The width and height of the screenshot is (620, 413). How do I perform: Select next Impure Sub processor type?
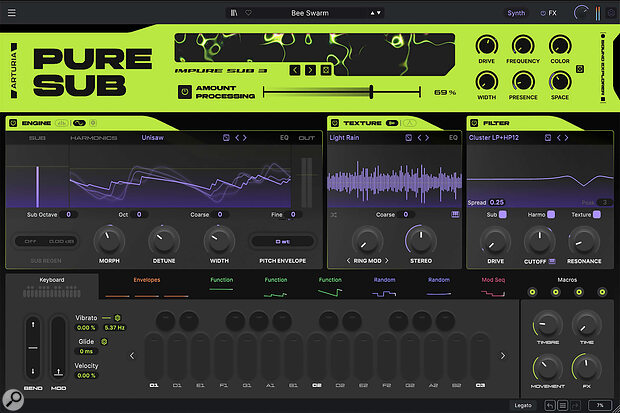click(310, 70)
